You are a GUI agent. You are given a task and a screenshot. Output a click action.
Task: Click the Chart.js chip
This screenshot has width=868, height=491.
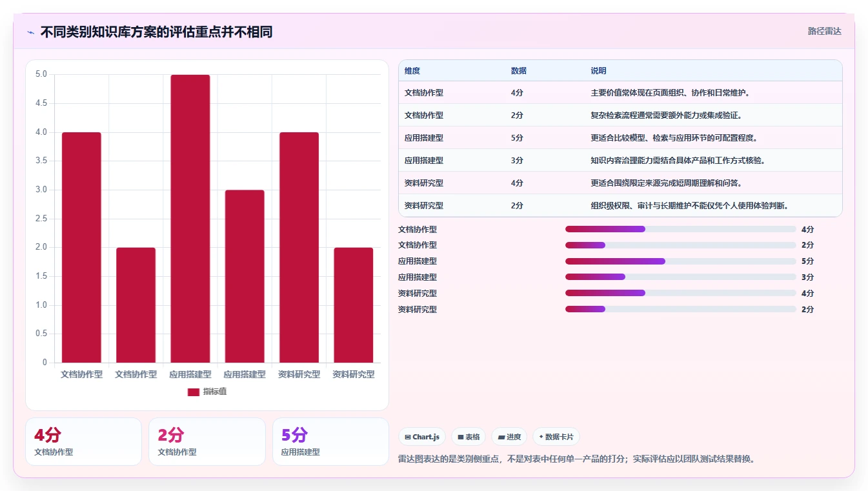(x=422, y=437)
